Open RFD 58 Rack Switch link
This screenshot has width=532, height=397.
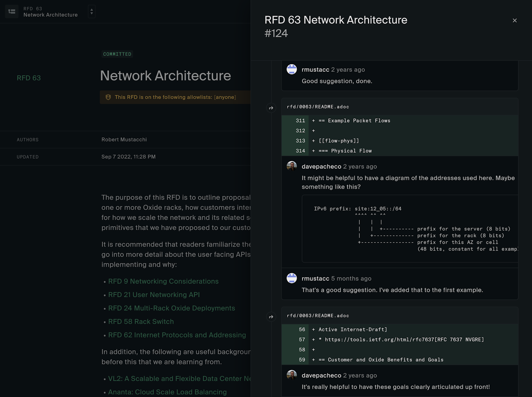tap(141, 321)
